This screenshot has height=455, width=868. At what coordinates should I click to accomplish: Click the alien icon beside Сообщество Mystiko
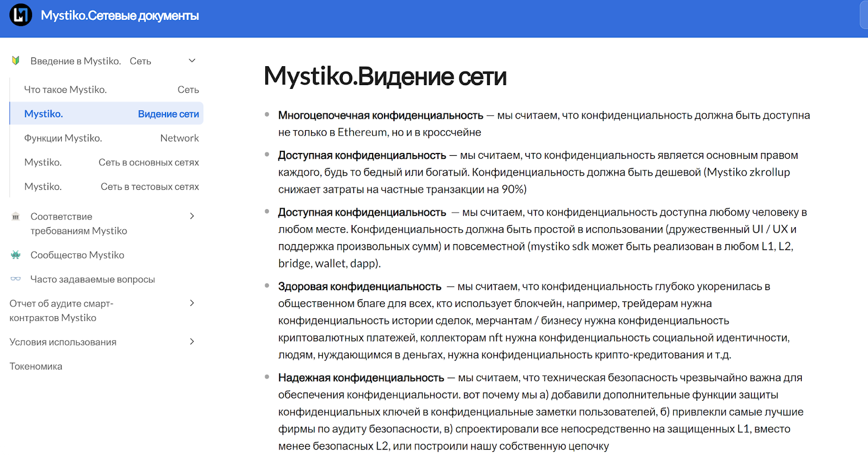click(16, 255)
